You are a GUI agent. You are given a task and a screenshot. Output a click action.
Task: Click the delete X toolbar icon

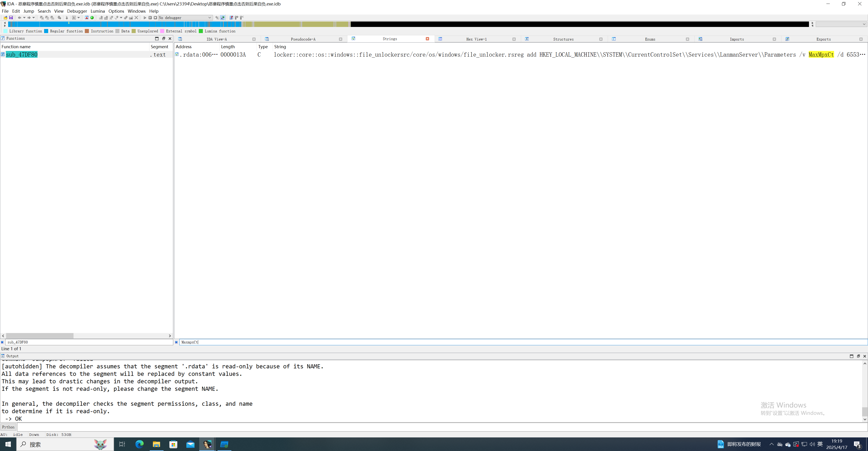click(x=136, y=17)
